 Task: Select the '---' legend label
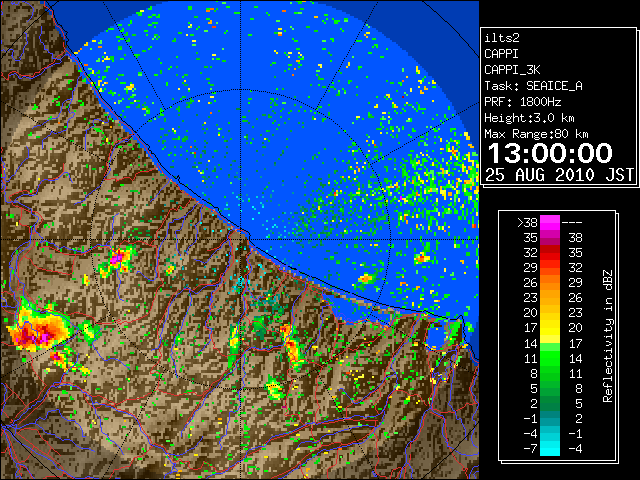(x=572, y=223)
